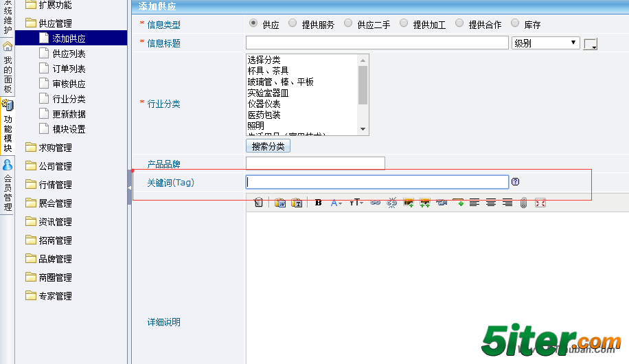Toggle bold formatting in editor
This screenshot has height=364, width=629.
[x=318, y=203]
